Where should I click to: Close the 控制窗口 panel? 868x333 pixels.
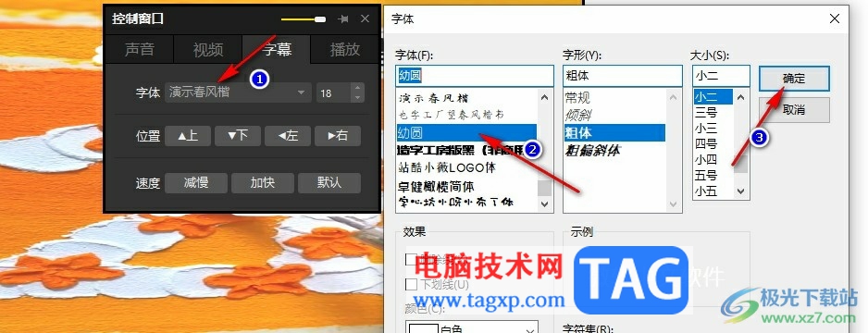tap(365, 18)
